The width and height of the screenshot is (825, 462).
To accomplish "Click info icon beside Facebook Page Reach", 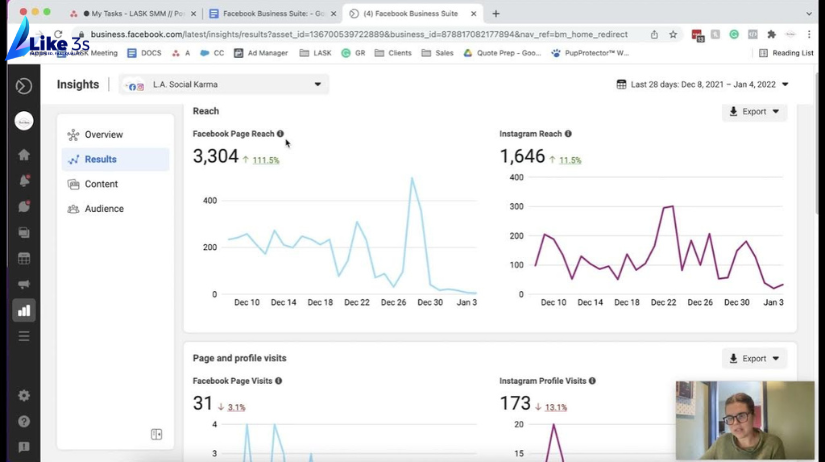I will (280, 134).
